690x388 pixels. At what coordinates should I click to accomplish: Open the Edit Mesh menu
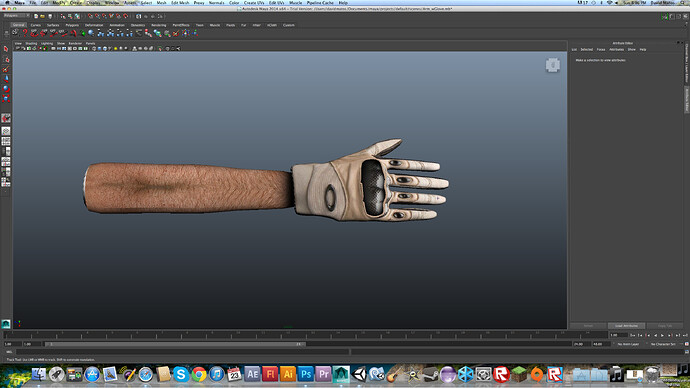180,3
